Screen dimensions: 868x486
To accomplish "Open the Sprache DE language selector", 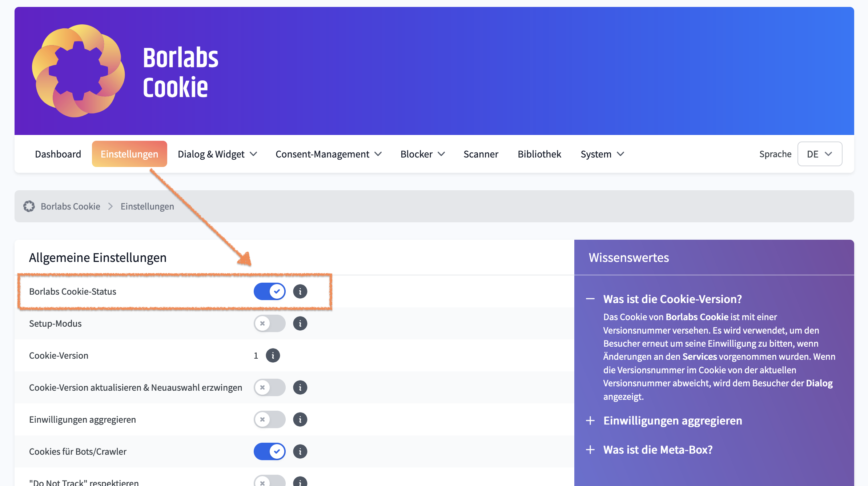I will point(820,154).
